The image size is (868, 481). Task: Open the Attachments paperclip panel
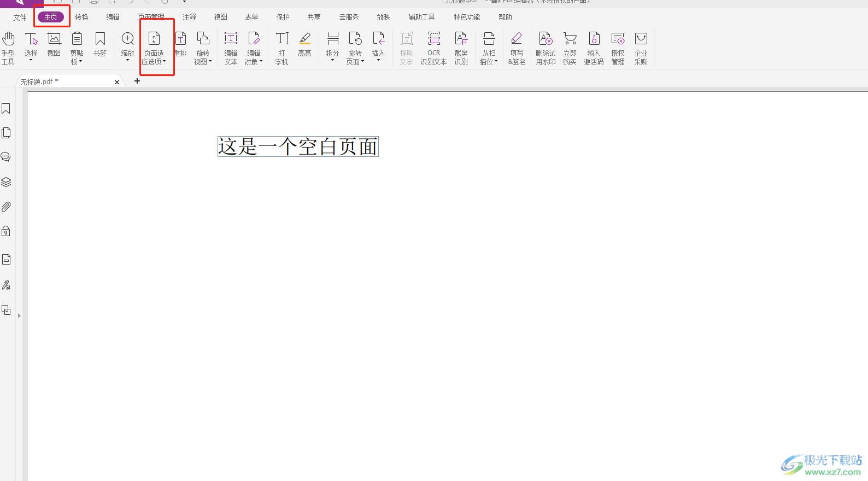coord(6,207)
